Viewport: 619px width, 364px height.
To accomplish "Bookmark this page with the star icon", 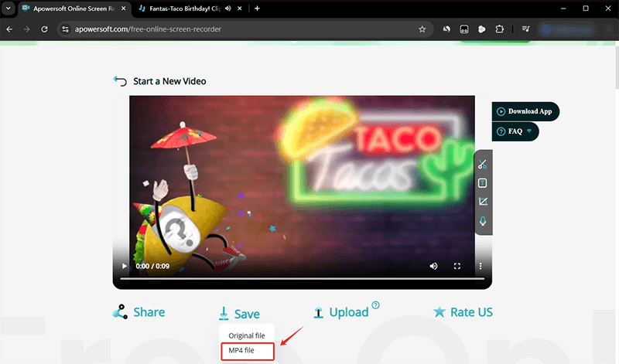I will (x=422, y=29).
